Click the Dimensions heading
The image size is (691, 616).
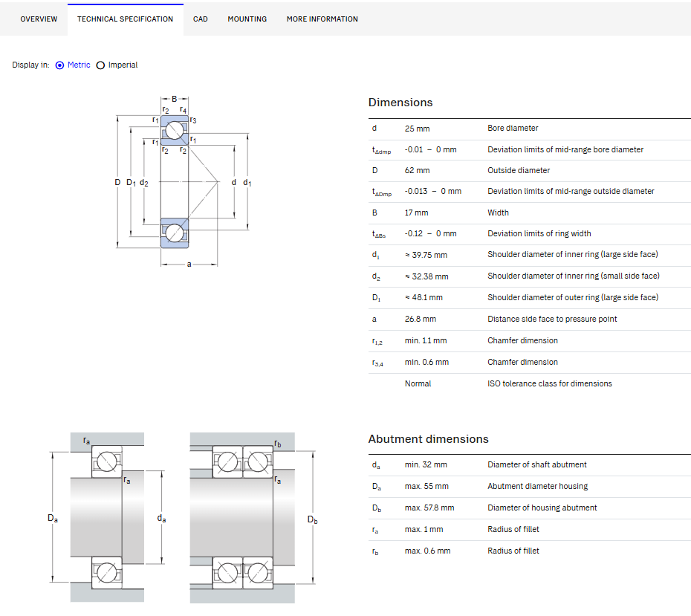[400, 103]
